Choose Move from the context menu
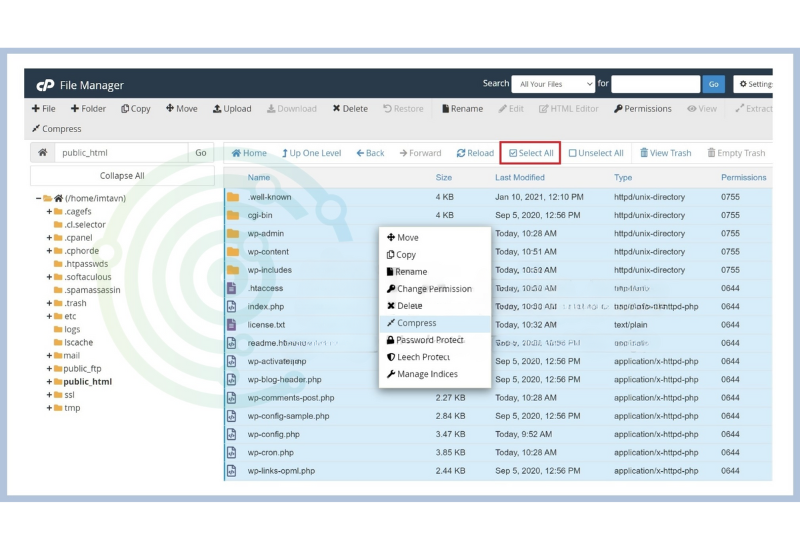 [435, 237]
